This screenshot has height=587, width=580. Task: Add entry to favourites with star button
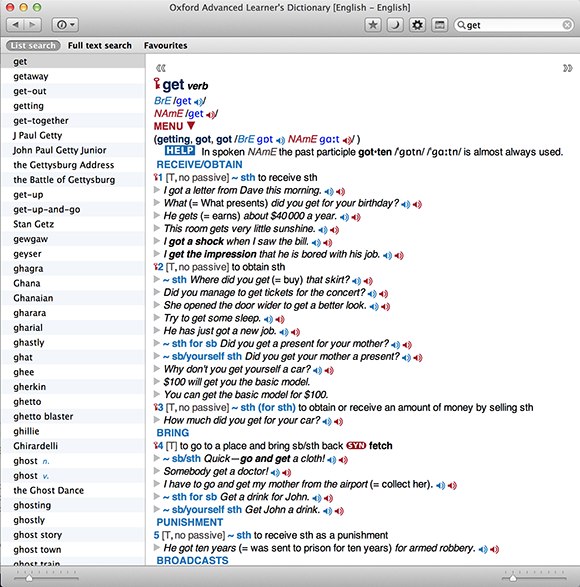tap(373, 25)
